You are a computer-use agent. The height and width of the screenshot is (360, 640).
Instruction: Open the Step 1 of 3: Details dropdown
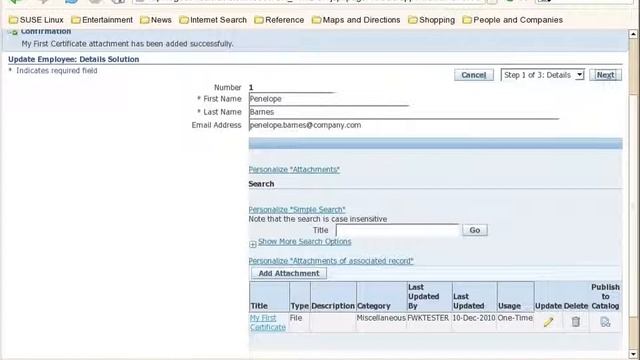[542, 75]
